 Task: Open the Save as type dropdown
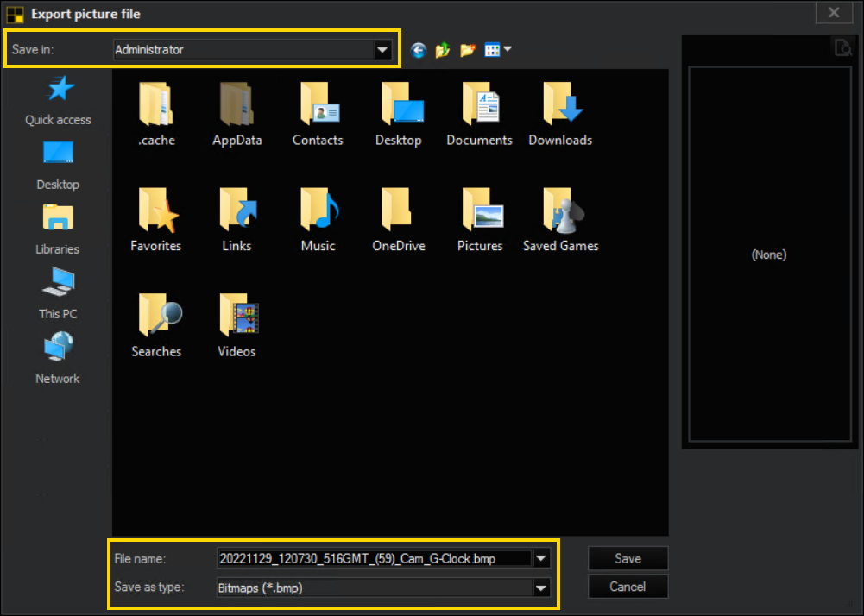[541, 587]
